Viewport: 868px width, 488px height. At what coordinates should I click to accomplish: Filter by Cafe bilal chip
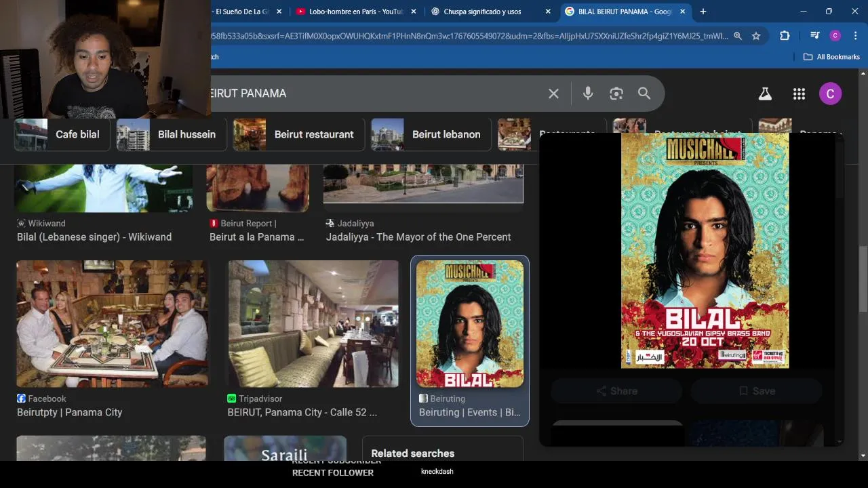coord(62,134)
